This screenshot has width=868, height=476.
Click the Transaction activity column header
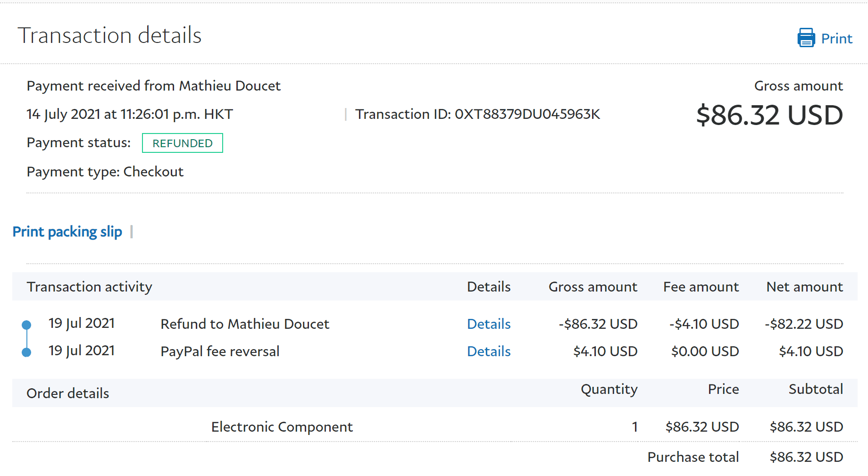pos(90,287)
